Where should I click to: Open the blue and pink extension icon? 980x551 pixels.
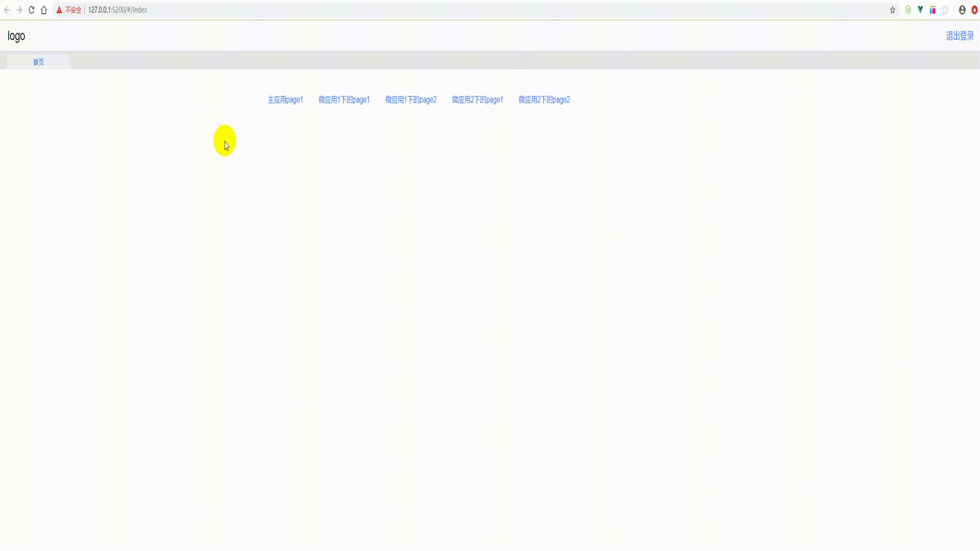click(x=933, y=10)
